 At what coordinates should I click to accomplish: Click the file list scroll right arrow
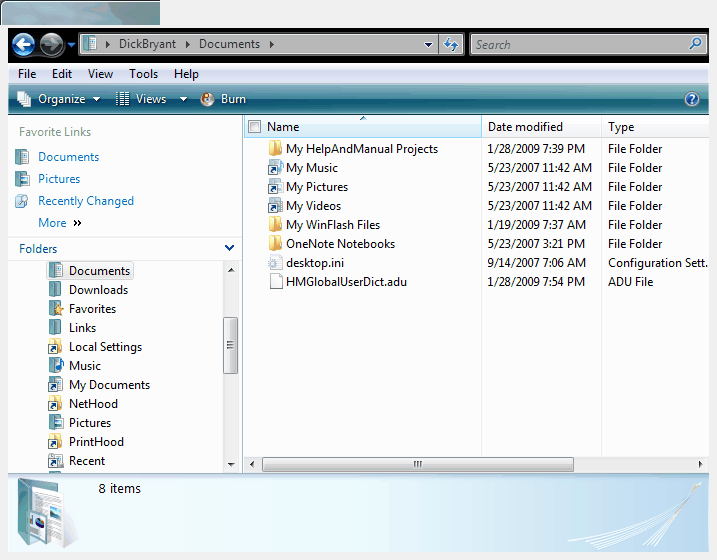[x=700, y=464]
